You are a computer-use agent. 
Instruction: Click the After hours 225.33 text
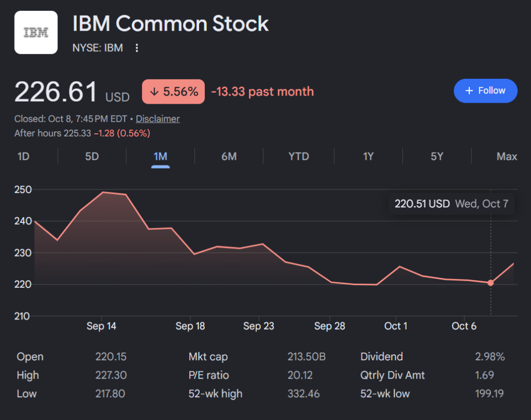(x=53, y=133)
